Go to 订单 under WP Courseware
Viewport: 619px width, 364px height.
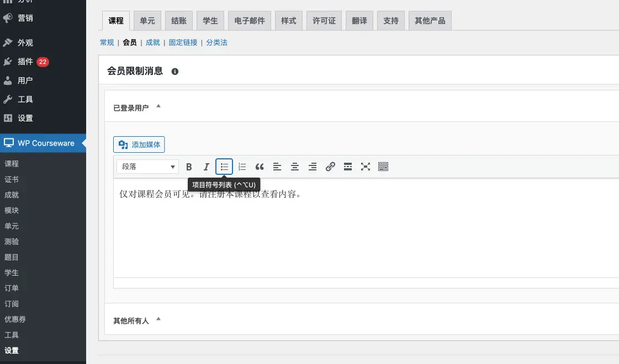[x=12, y=288]
